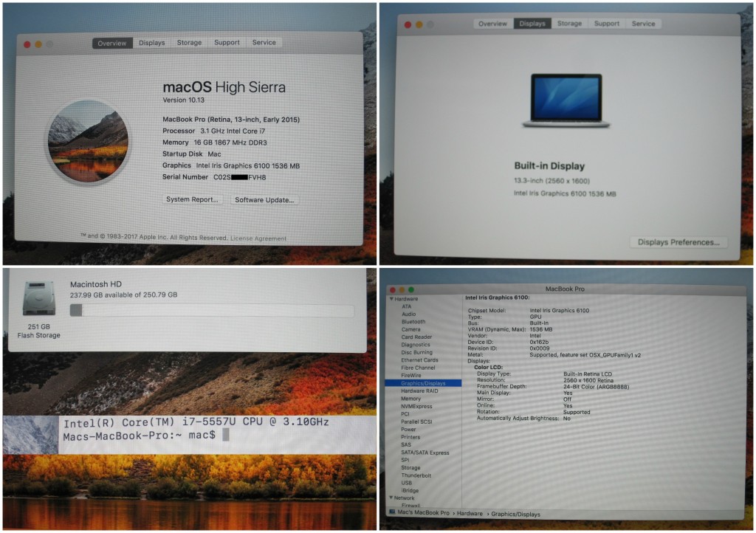This screenshot has height=533, width=756.
Task: Open Service tab in macOS High Sierra window
Action: point(264,42)
